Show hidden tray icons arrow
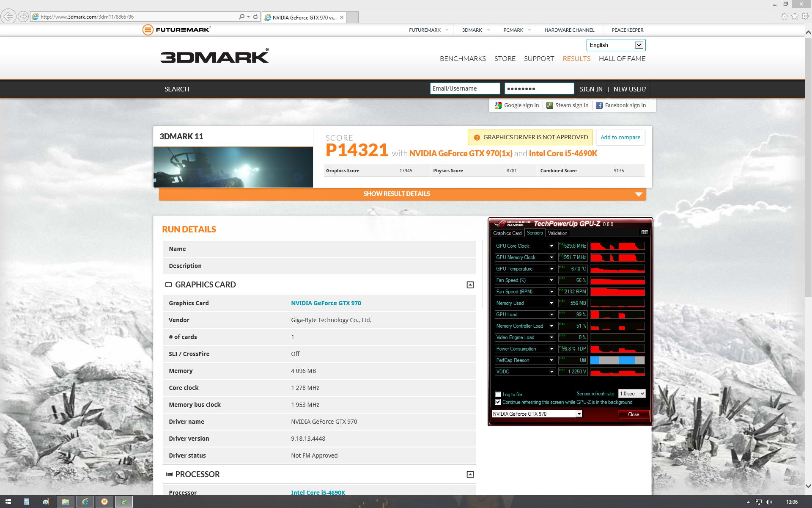Image resolution: width=812 pixels, height=508 pixels. (x=748, y=502)
